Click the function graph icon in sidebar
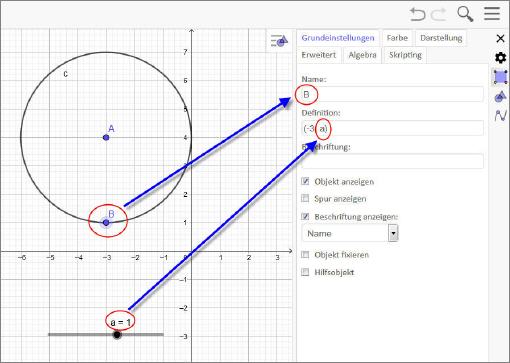Viewport: 510px width, 363px height. click(500, 116)
